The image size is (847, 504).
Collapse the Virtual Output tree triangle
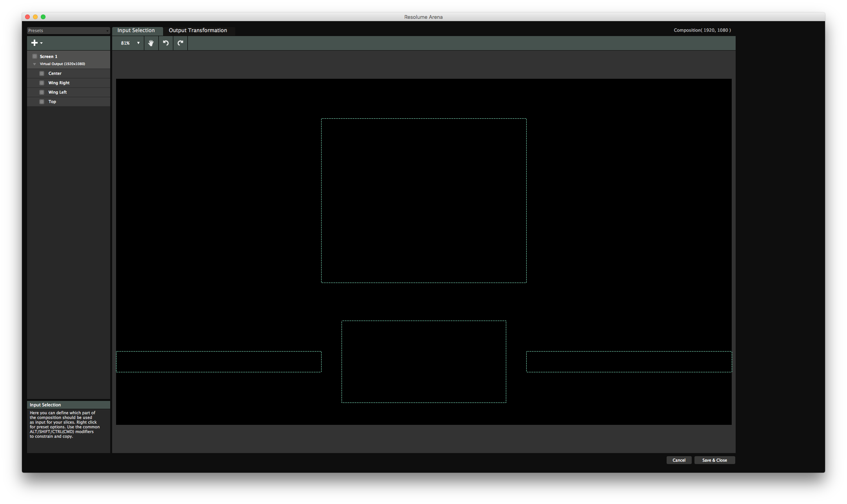35,64
